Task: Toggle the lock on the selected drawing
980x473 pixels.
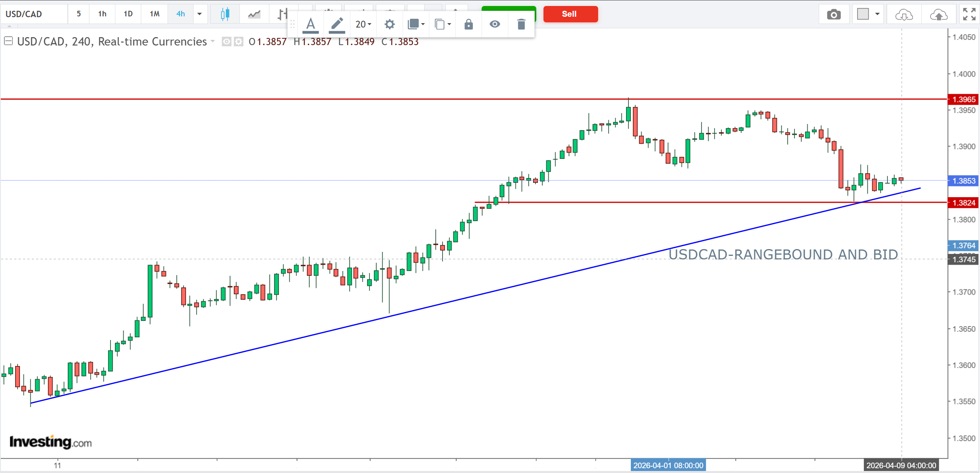Action: (x=468, y=24)
